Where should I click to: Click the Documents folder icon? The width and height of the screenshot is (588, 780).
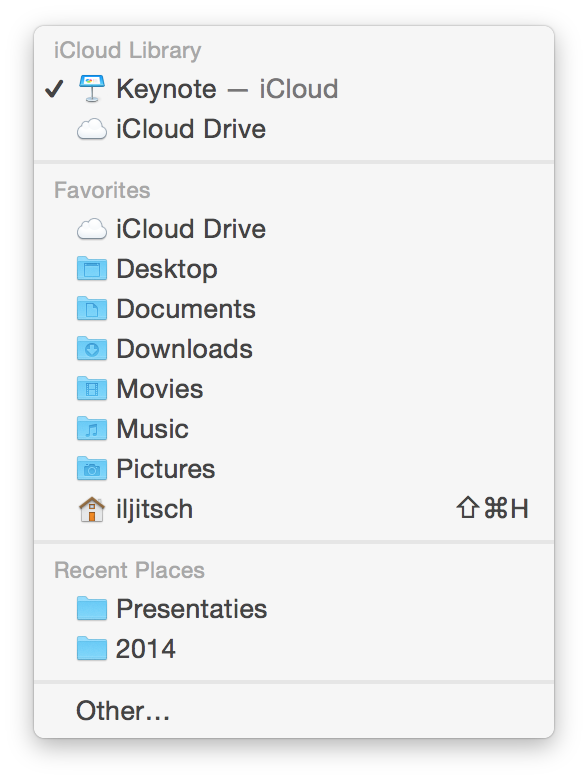[x=92, y=309]
